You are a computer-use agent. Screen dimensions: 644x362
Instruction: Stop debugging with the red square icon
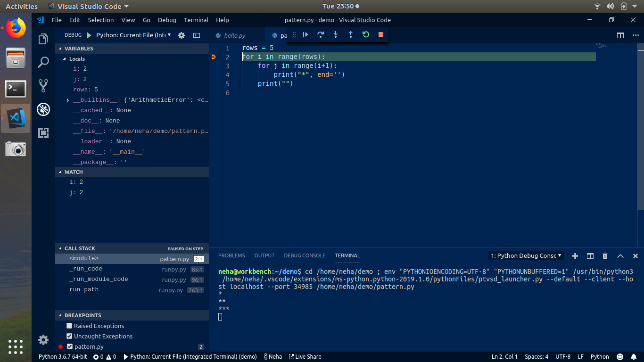[x=380, y=34]
